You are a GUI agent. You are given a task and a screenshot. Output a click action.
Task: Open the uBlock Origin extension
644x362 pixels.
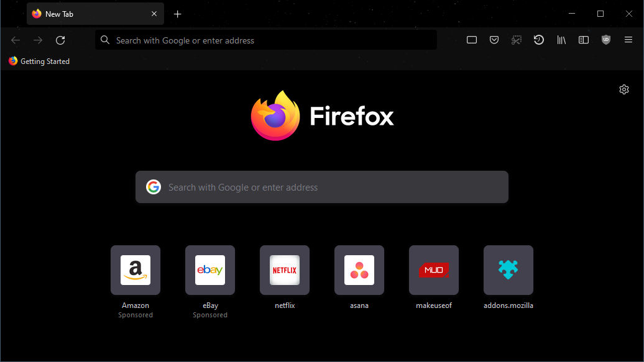(x=606, y=40)
